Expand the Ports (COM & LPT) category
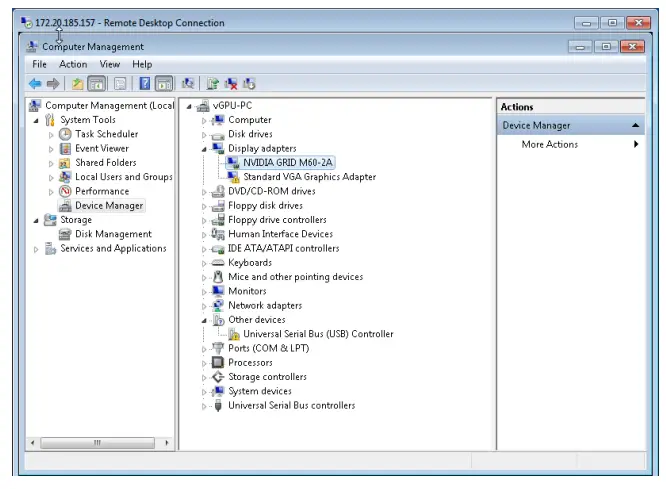666x489 pixels. 204,349
